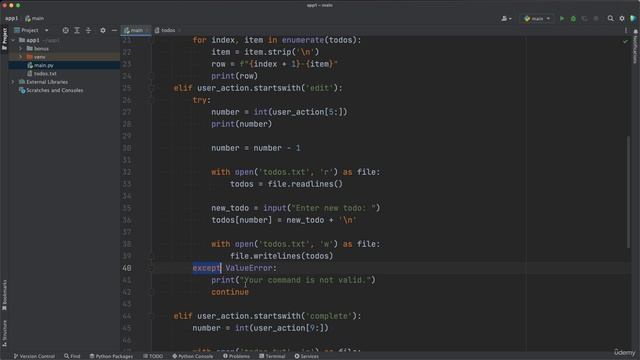Click the green inspection checkmark in editor

[625, 41]
